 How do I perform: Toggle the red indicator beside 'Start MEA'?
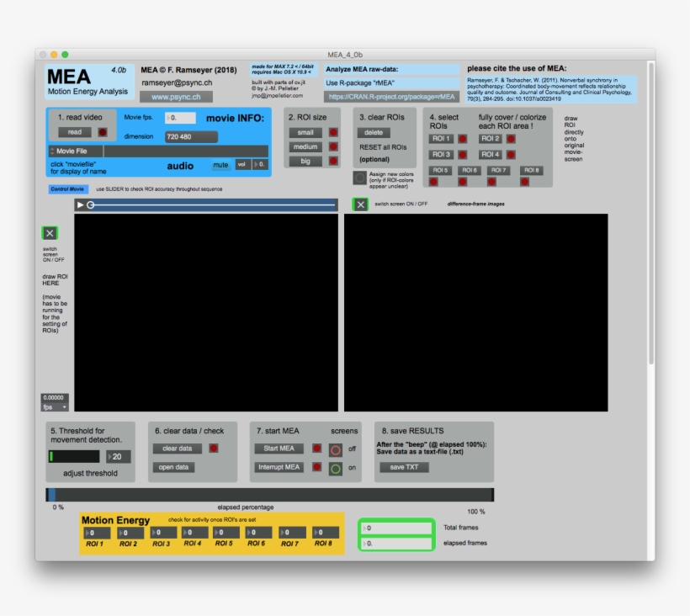point(317,447)
